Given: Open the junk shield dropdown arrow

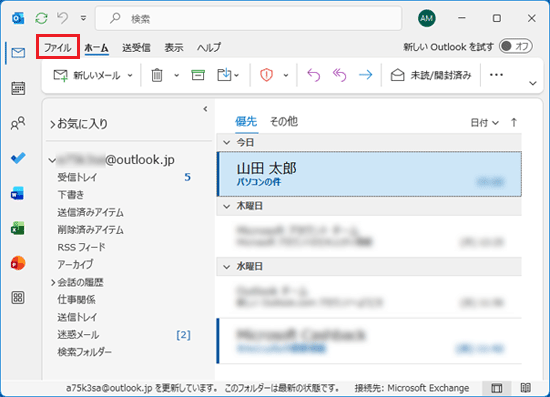Looking at the screenshot, I should pos(286,75).
